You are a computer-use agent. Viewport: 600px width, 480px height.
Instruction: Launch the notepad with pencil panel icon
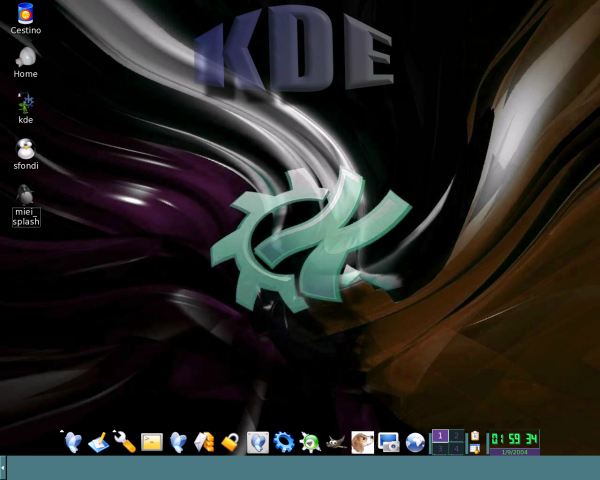click(x=99, y=442)
